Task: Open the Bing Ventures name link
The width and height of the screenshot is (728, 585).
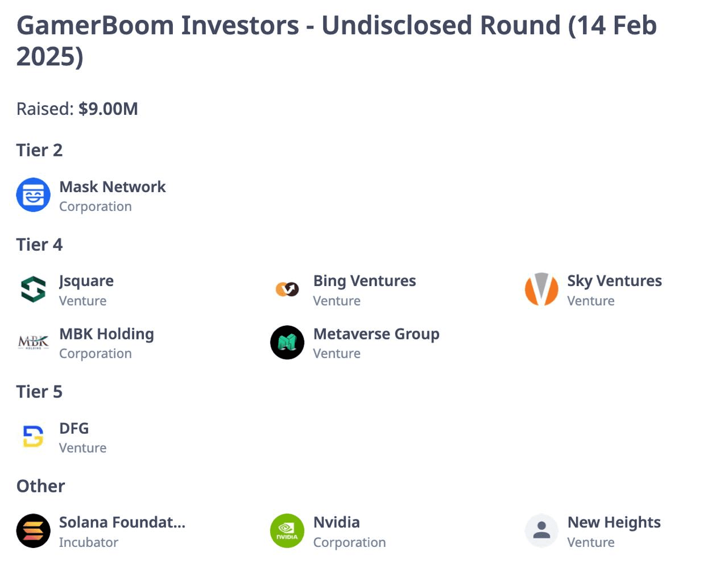Action: click(365, 281)
